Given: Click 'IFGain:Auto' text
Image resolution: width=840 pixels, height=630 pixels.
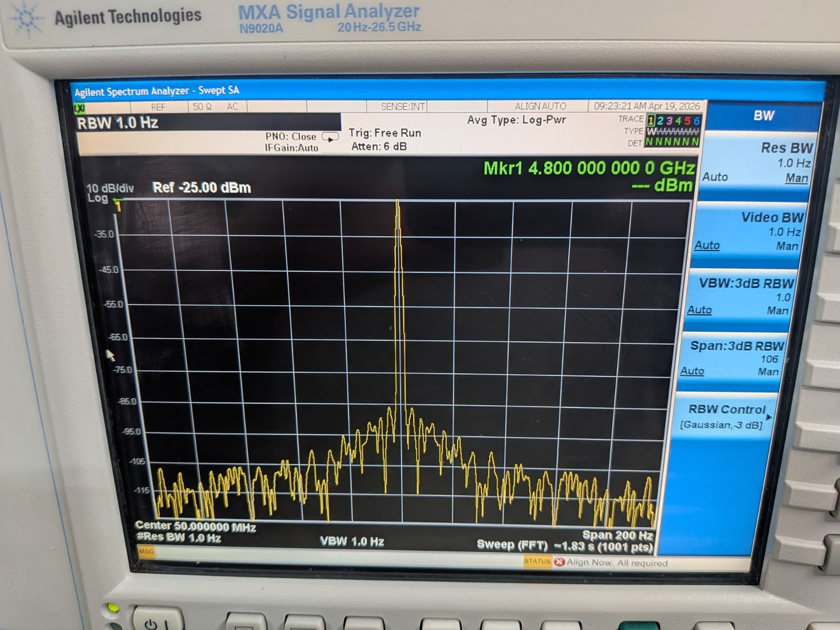Looking at the screenshot, I should click(x=291, y=148).
